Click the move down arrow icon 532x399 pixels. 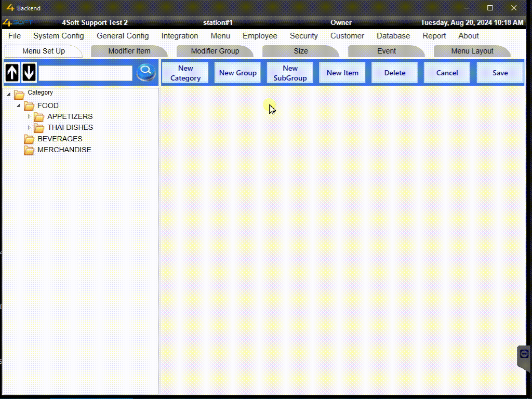[29, 72]
